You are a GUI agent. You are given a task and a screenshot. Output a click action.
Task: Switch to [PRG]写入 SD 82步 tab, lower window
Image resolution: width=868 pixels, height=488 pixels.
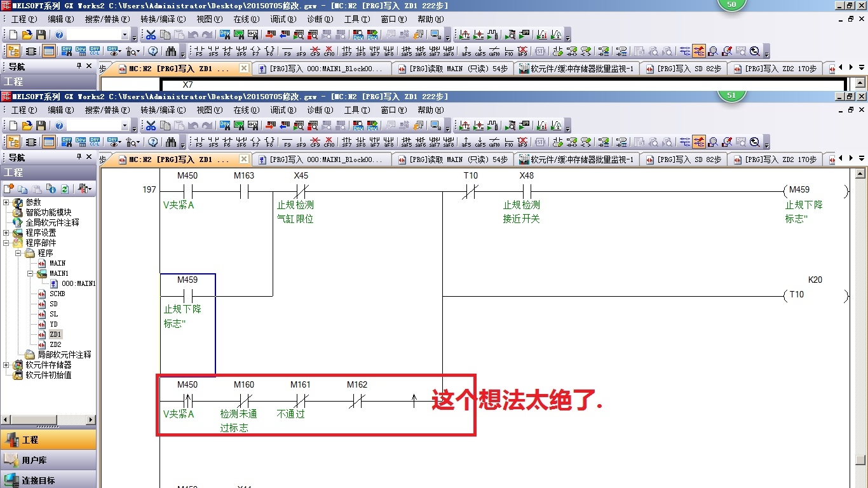[683, 159]
